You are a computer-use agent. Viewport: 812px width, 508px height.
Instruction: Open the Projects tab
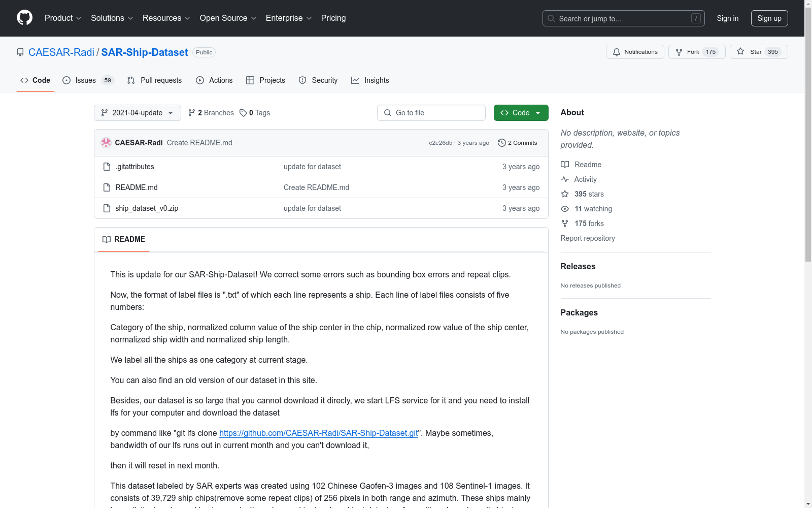coord(265,80)
